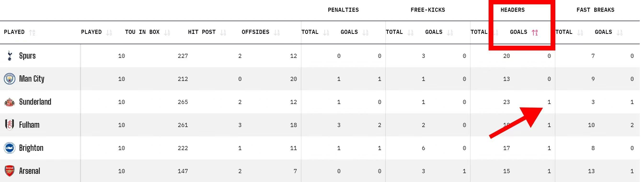This screenshot has height=182, width=644.
Task: Click the Brighton club crest icon
Action: tap(10, 148)
